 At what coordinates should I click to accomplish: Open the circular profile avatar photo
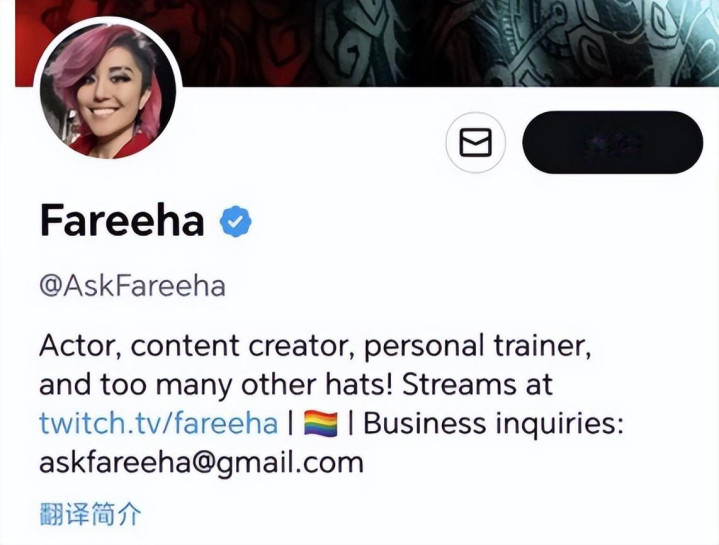click(108, 91)
